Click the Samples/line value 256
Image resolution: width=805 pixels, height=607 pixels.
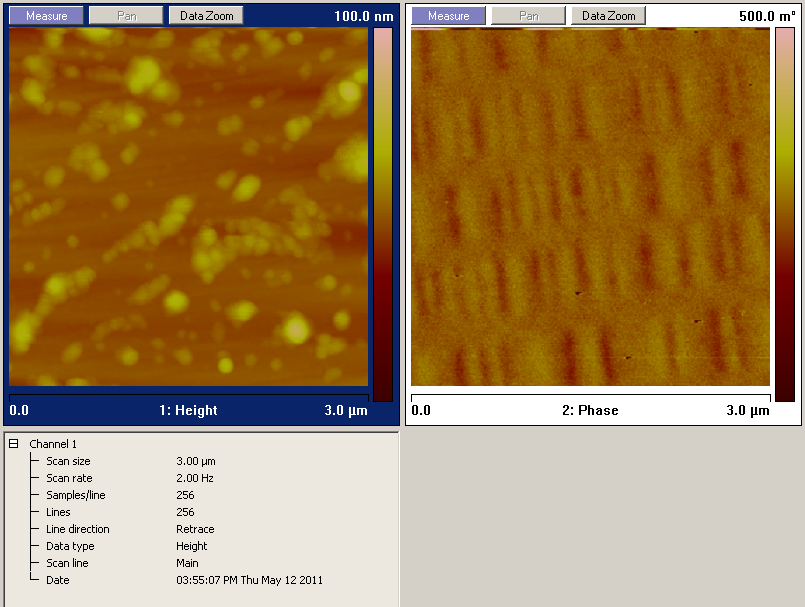pos(185,495)
